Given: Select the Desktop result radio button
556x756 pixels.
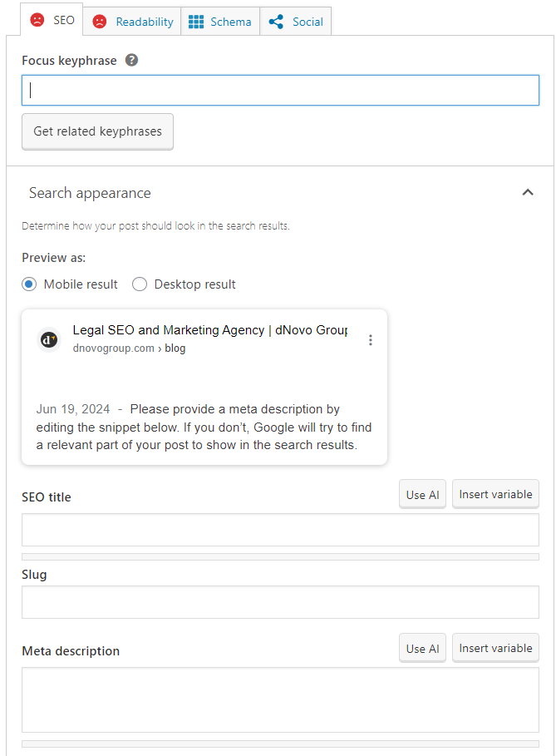Looking at the screenshot, I should 140,284.
